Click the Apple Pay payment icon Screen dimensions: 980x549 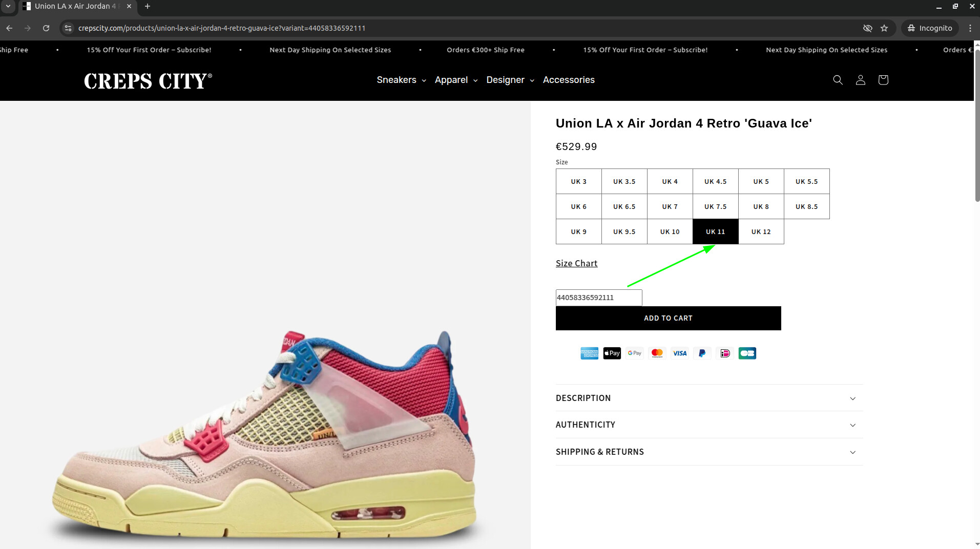[612, 353]
